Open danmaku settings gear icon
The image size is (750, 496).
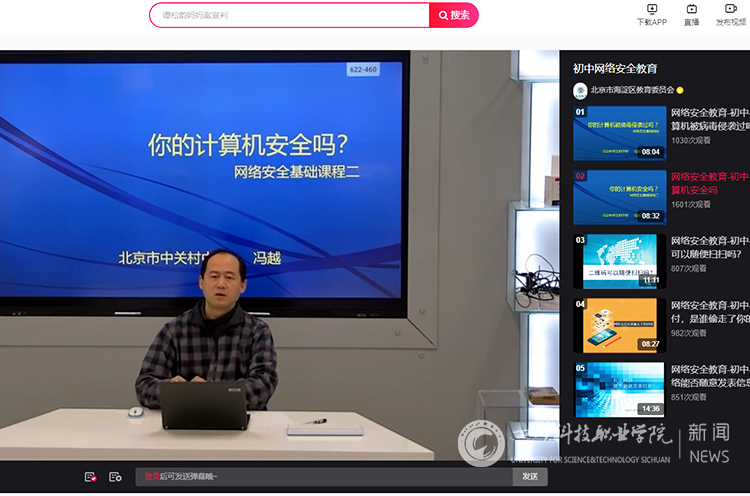[x=115, y=477]
